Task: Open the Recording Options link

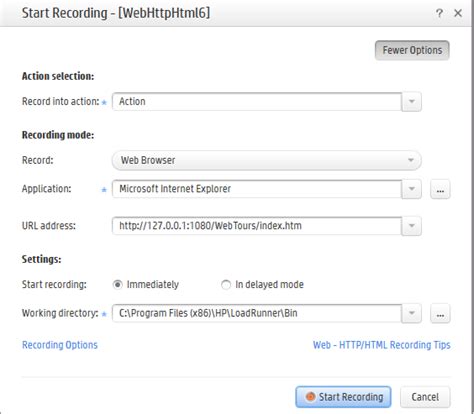Action: click(x=60, y=345)
